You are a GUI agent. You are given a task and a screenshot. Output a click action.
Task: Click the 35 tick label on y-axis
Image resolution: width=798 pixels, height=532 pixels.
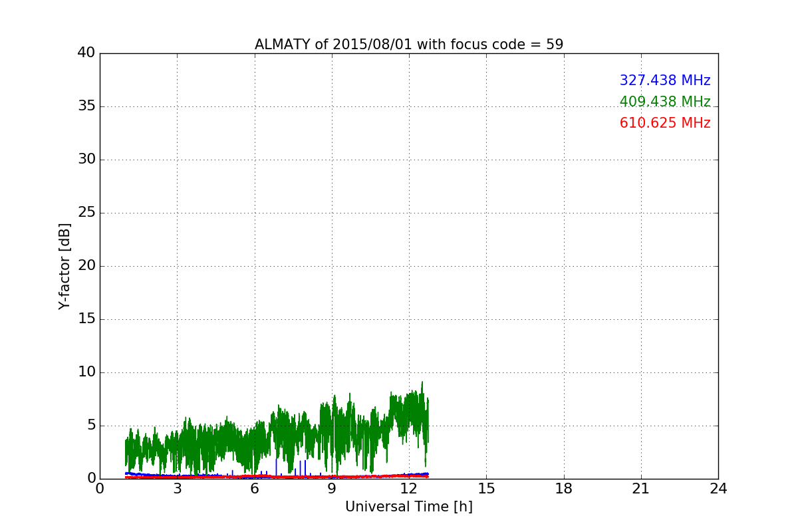coord(86,106)
